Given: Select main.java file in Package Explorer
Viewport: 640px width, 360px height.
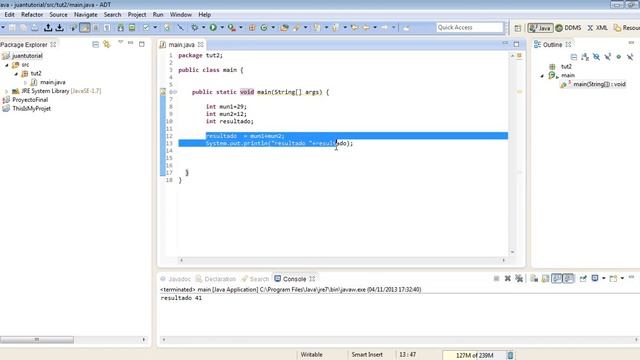Looking at the screenshot, I should point(53,82).
